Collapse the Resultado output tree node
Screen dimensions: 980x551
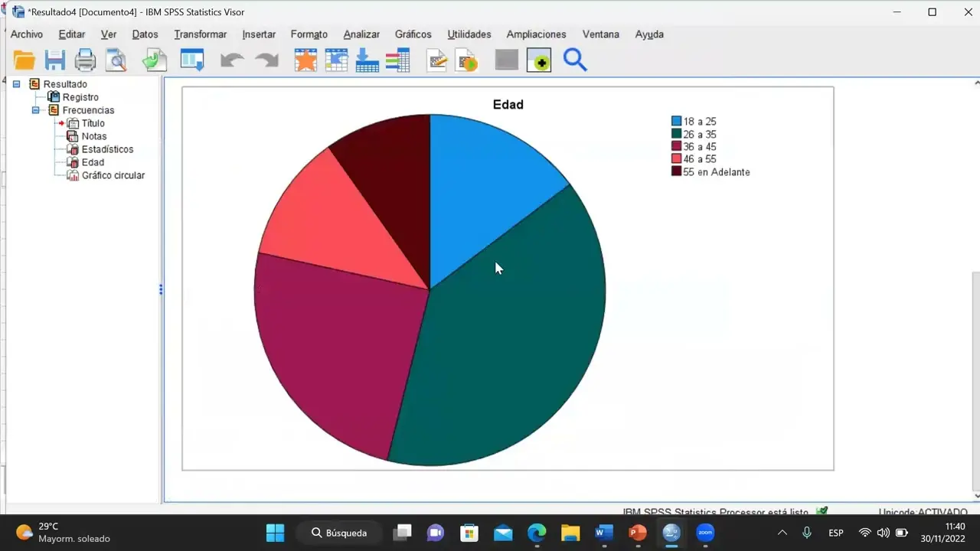pyautogui.click(x=16, y=84)
